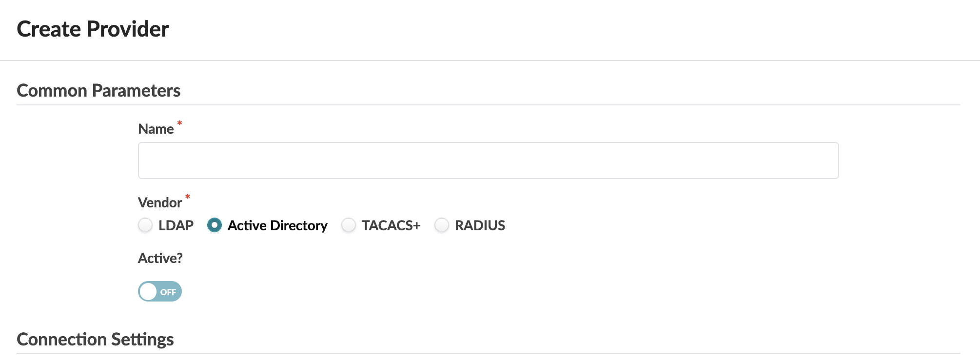980x363 pixels.
Task: Click the OFF text inside the switch
Action: click(168, 292)
